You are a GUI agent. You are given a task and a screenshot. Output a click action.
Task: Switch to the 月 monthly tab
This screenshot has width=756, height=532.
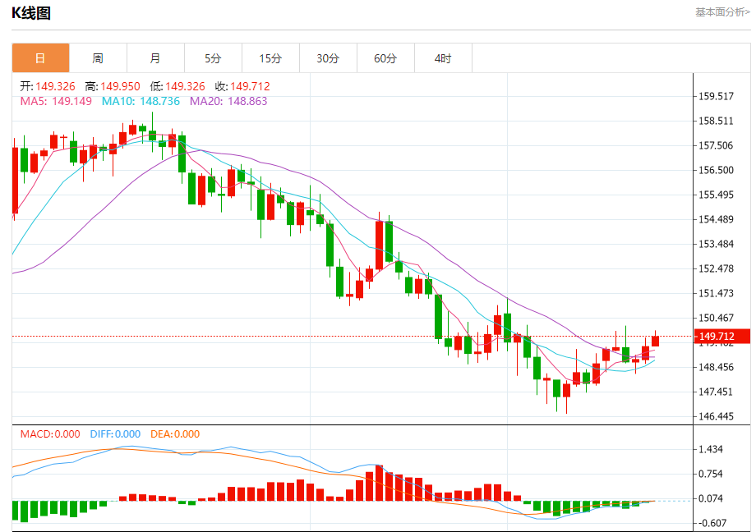[155, 58]
